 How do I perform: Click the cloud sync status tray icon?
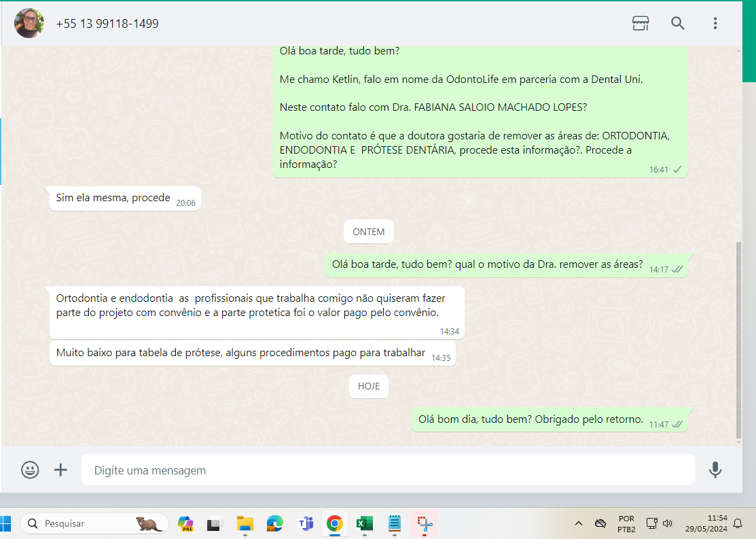click(600, 523)
